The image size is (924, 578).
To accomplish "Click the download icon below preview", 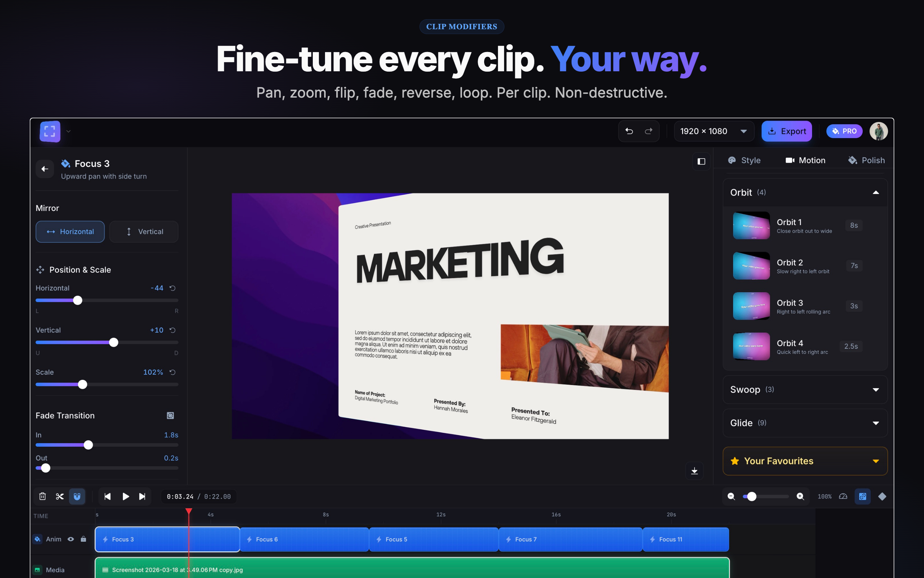I will [695, 471].
